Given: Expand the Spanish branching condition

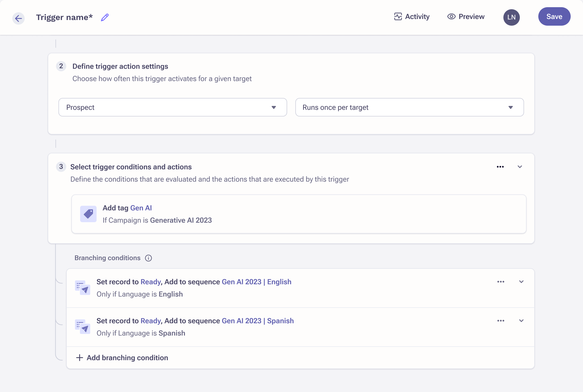Looking at the screenshot, I should coord(521,321).
